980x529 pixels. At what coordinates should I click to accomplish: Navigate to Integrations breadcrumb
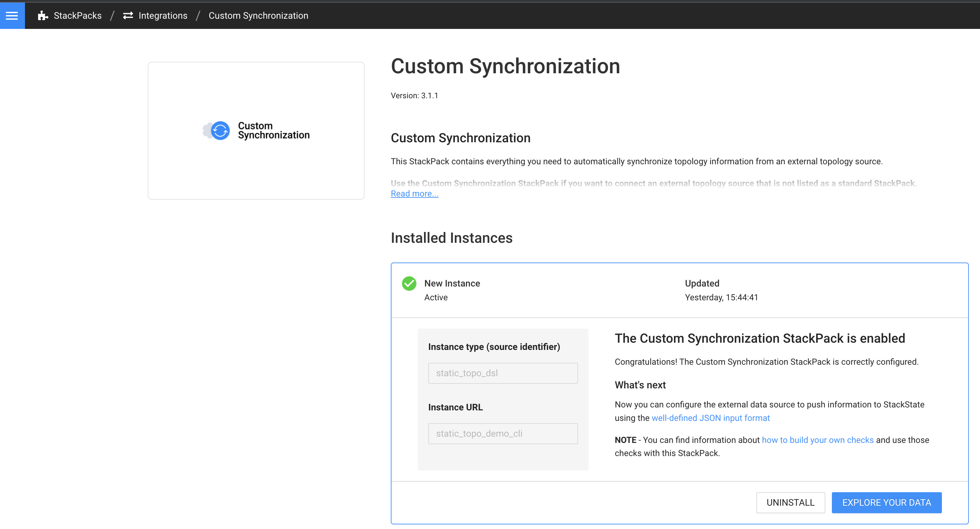[x=163, y=15]
